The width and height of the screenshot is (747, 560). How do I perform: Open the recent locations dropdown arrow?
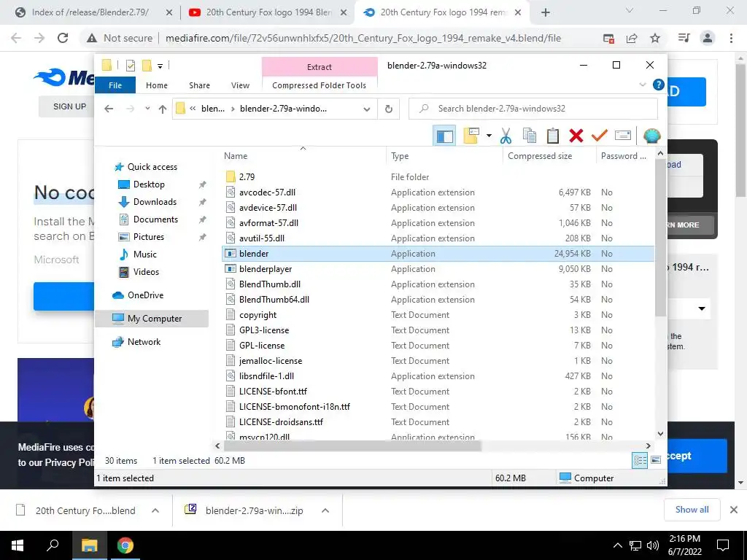[x=147, y=109]
